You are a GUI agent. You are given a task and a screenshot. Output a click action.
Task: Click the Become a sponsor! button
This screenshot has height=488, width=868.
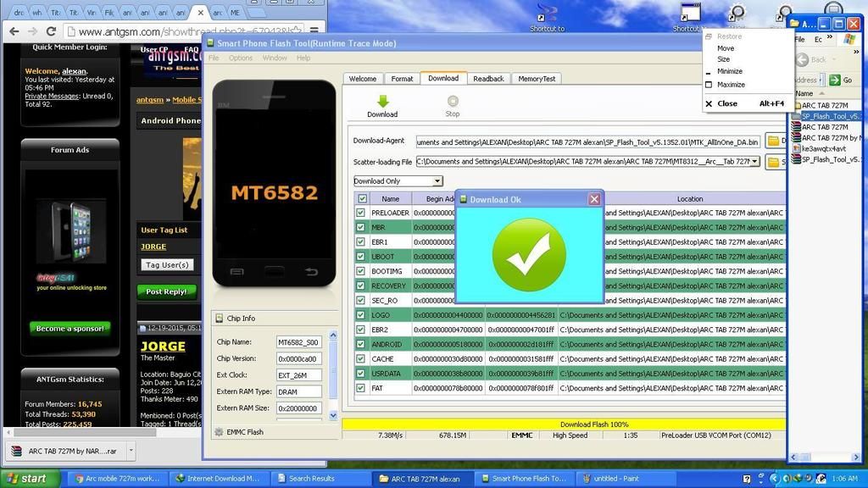pos(70,329)
